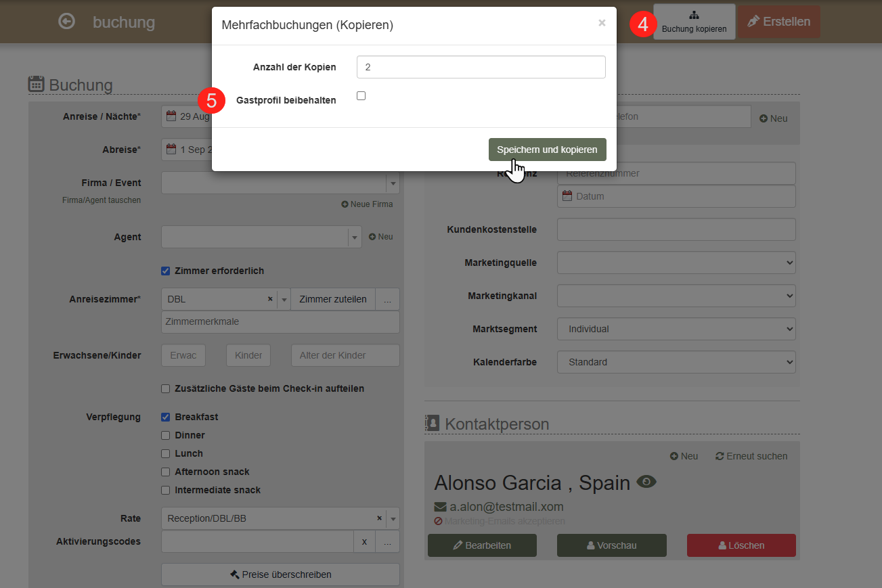Uncheck the Breakfast checkbox
This screenshot has width=882, height=588.
click(165, 417)
